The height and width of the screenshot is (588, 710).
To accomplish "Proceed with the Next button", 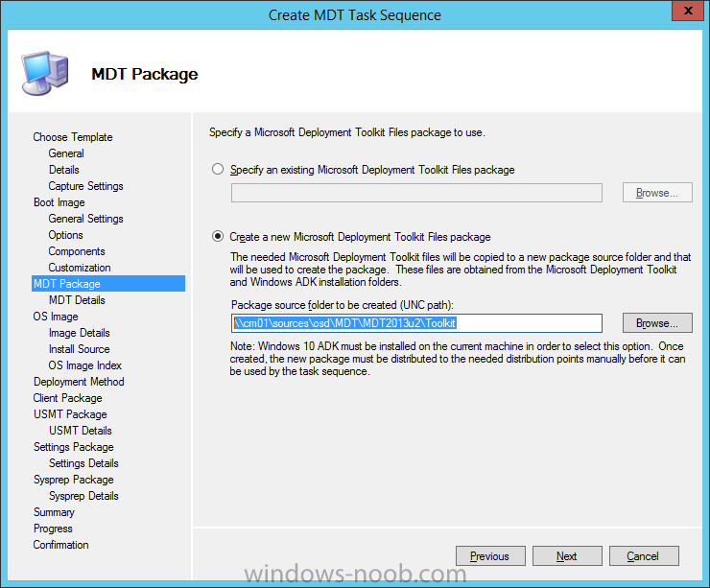I will [x=567, y=555].
